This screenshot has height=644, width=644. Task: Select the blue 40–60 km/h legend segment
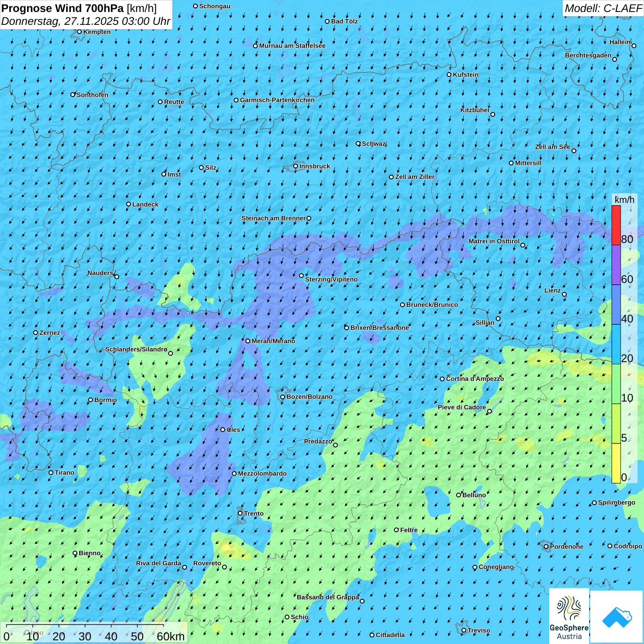(x=616, y=305)
